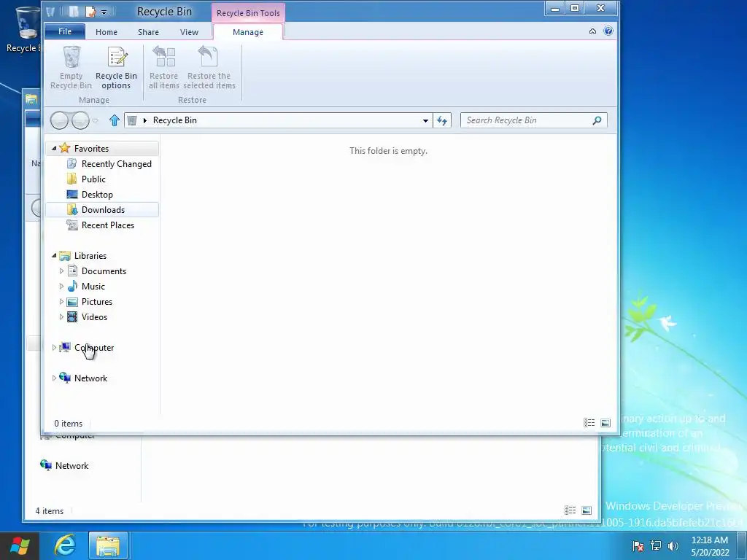Image resolution: width=747 pixels, height=560 pixels.
Task: Click the search magnifier icon
Action: (597, 120)
